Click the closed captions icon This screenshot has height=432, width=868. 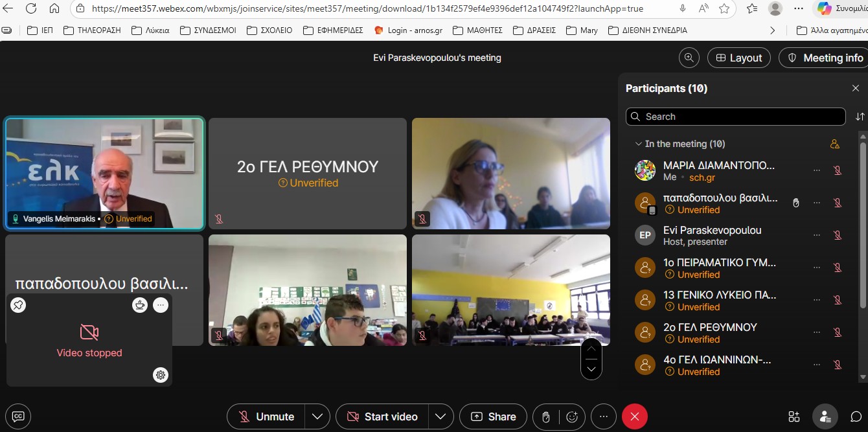coord(18,416)
